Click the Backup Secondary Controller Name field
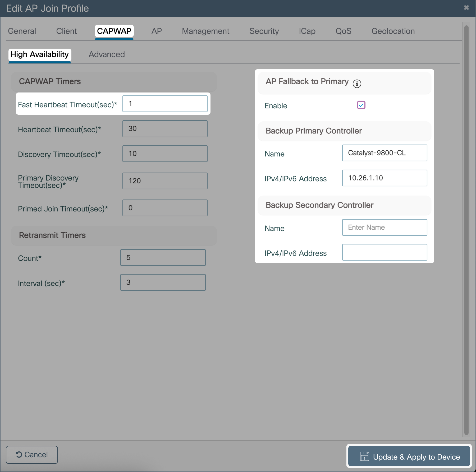Viewport: 476px width, 472px height. 385,228
